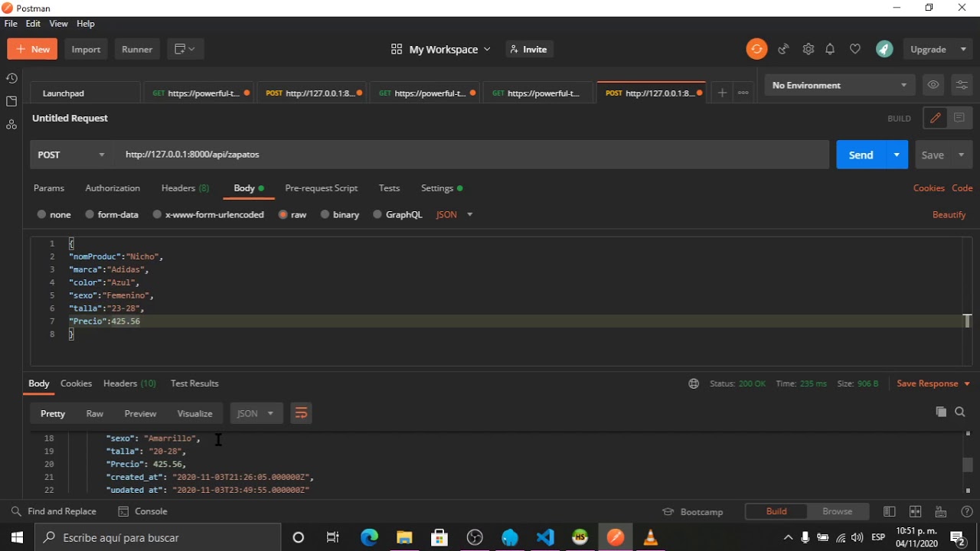Open the comments icon next to BUILD

point(959,118)
